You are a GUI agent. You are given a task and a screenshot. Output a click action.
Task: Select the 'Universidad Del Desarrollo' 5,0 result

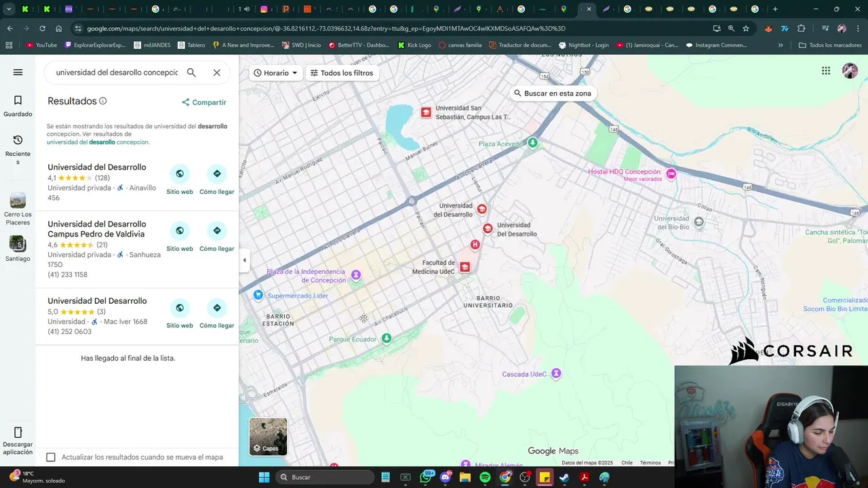pos(97,301)
